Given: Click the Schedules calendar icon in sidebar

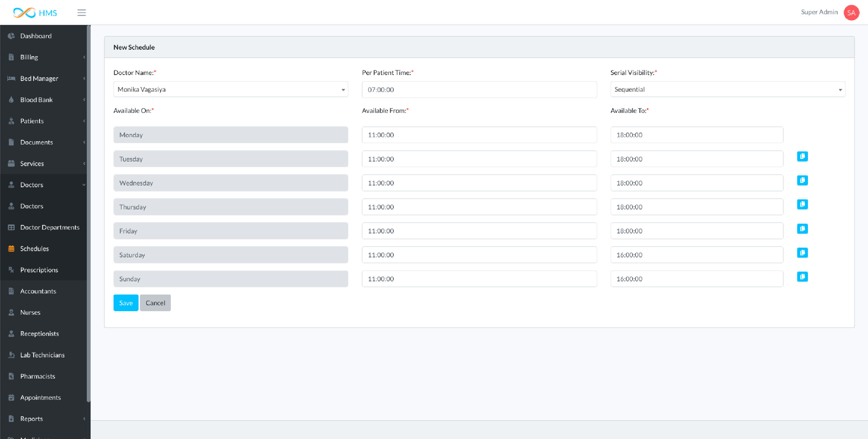Looking at the screenshot, I should pos(11,249).
